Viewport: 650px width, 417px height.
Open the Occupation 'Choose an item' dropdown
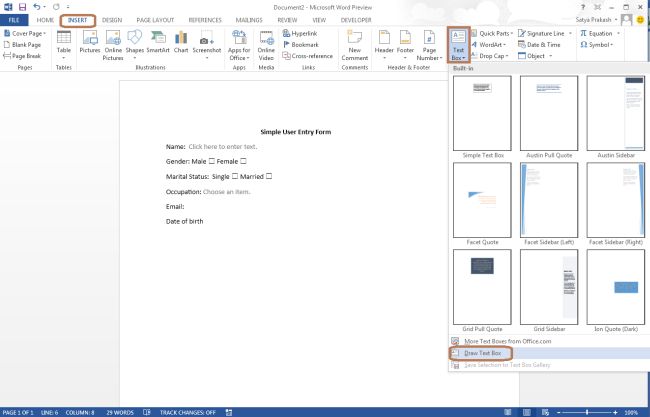(x=227, y=192)
